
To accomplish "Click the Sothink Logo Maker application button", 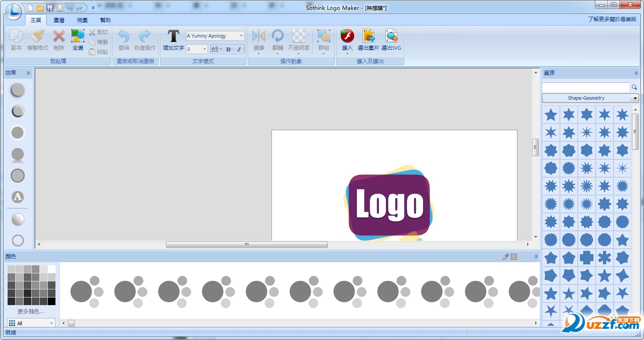I will [x=14, y=11].
